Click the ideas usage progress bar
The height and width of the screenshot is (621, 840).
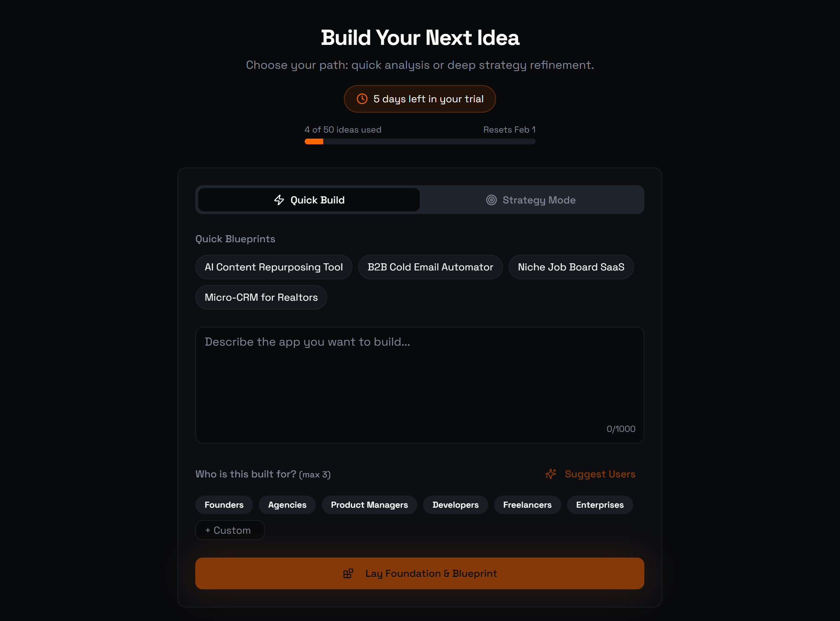419,142
